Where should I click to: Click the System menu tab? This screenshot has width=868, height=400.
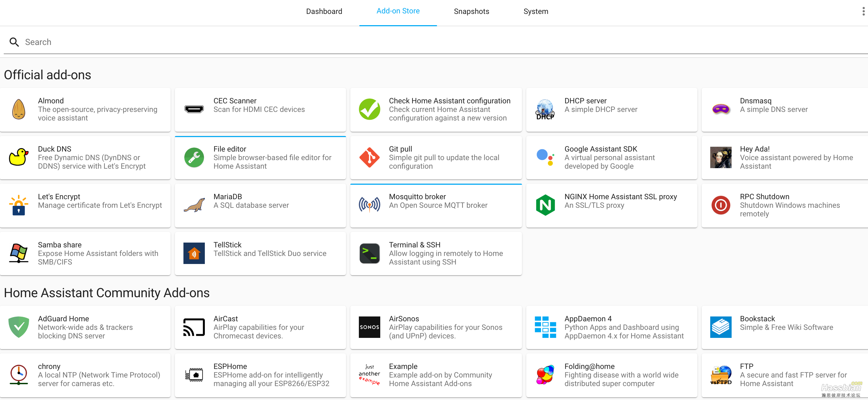click(x=535, y=11)
